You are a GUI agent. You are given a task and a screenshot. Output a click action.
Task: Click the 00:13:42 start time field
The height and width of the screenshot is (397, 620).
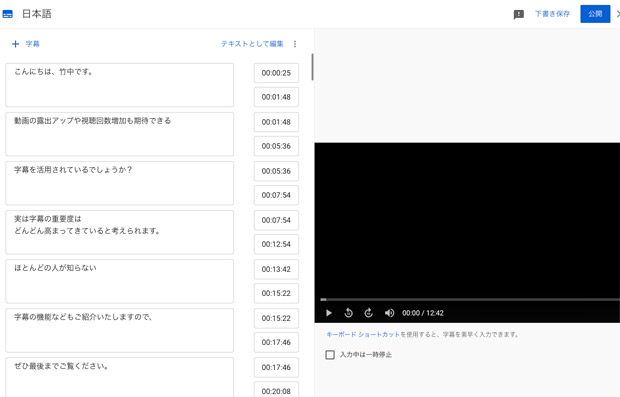click(276, 269)
